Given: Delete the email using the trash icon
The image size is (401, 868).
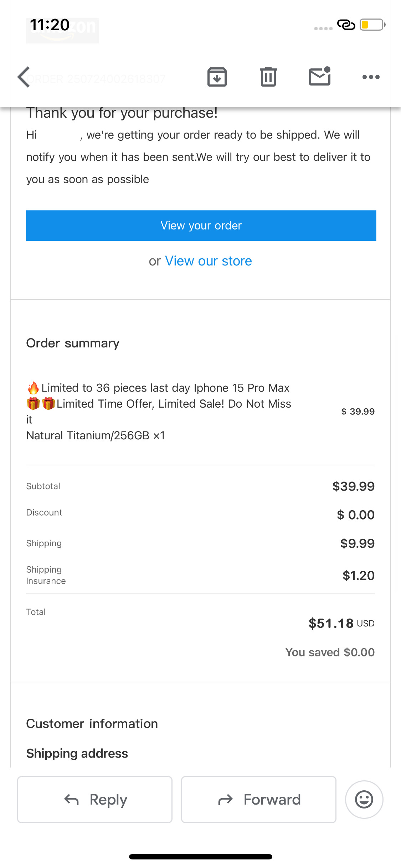Looking at the screenshot, I should [268, 77].
